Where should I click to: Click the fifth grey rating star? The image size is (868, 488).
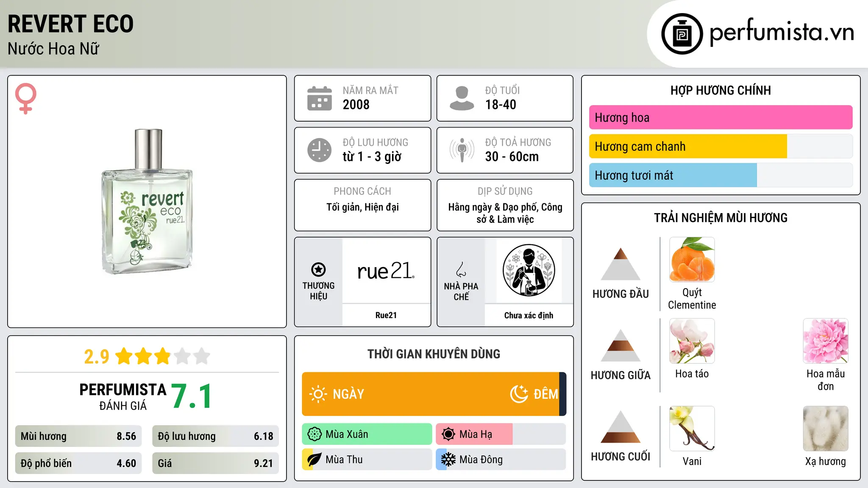202,356
